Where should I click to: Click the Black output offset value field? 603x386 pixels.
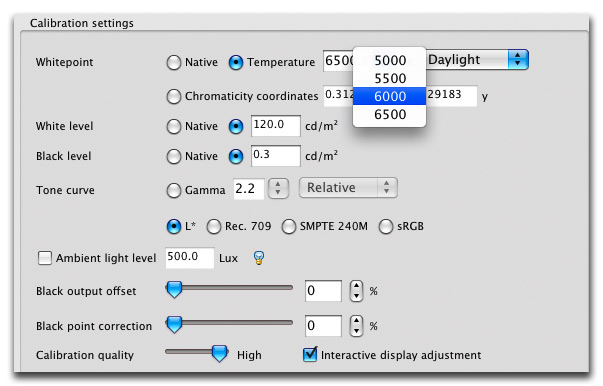(323, 291)
